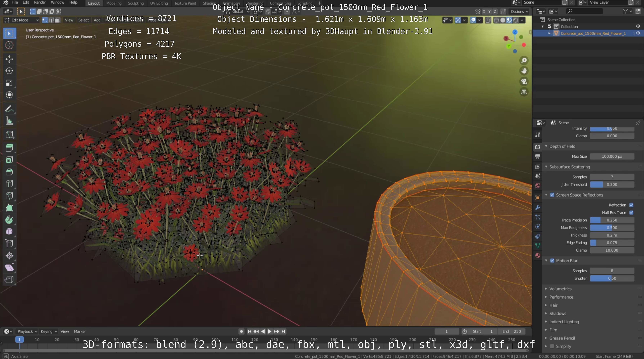Open the Playback dropdown

[27, 331]
